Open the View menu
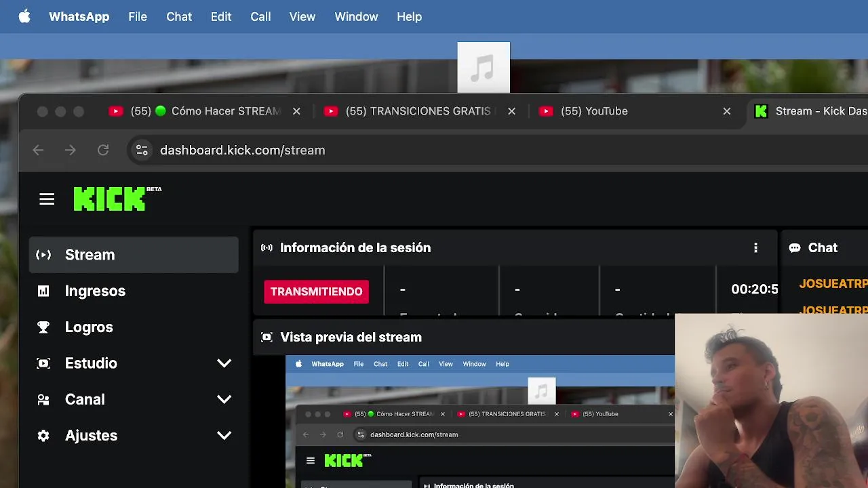Viewport: 868px width, 488px height. pos(302,16)
